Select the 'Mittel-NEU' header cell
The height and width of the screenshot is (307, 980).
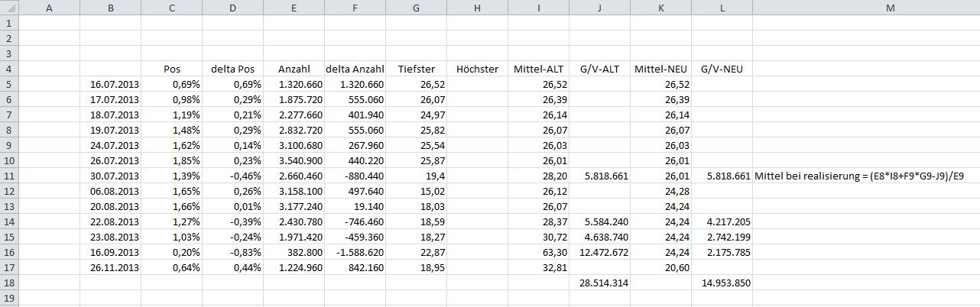point(660,69)
